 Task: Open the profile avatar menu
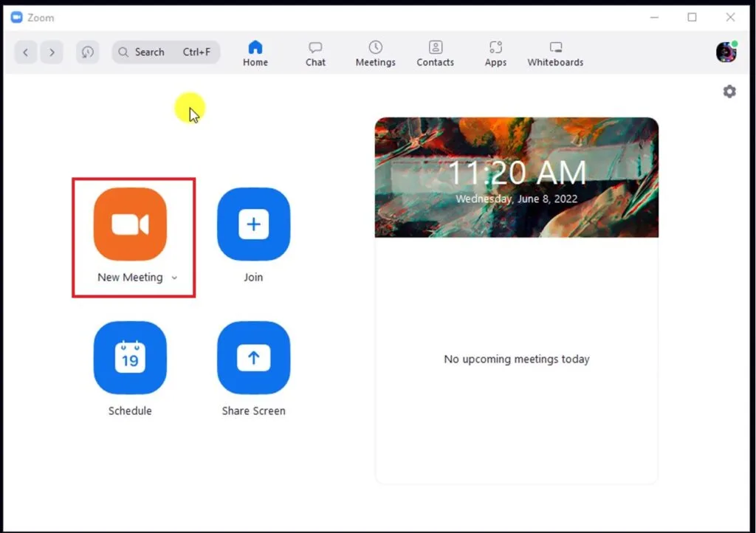[726, 52]
